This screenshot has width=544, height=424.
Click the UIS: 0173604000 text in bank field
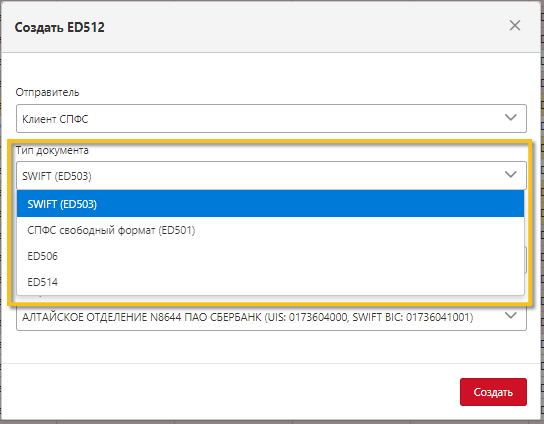click(x=307, y=317)
